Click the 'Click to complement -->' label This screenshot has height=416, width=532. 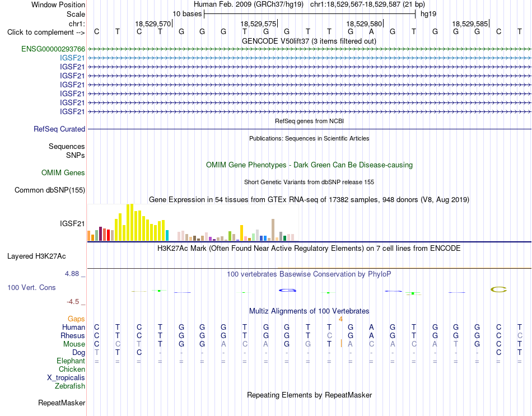tap(46, 32)
